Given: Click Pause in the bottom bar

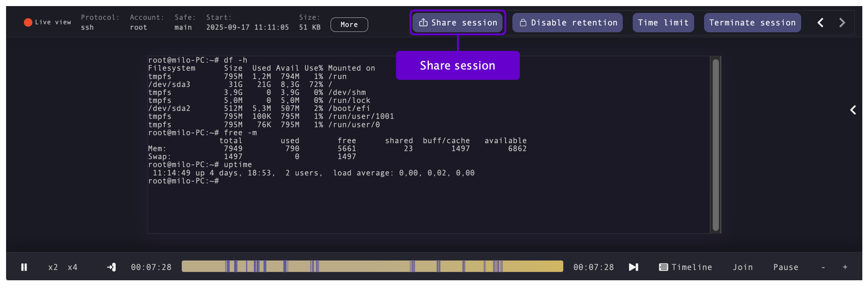Looking at the screenshot, I should tap(786, 267).
